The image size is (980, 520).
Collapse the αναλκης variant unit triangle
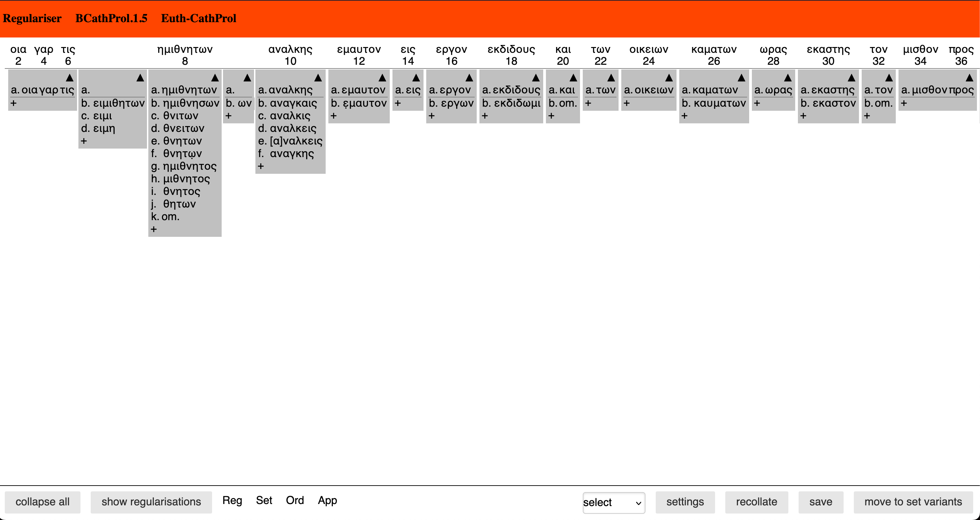318,78
